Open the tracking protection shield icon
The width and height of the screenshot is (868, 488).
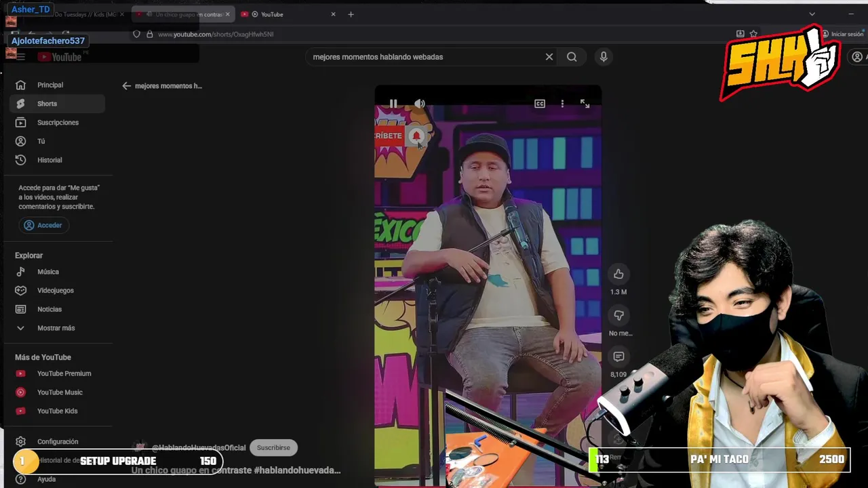136,35
